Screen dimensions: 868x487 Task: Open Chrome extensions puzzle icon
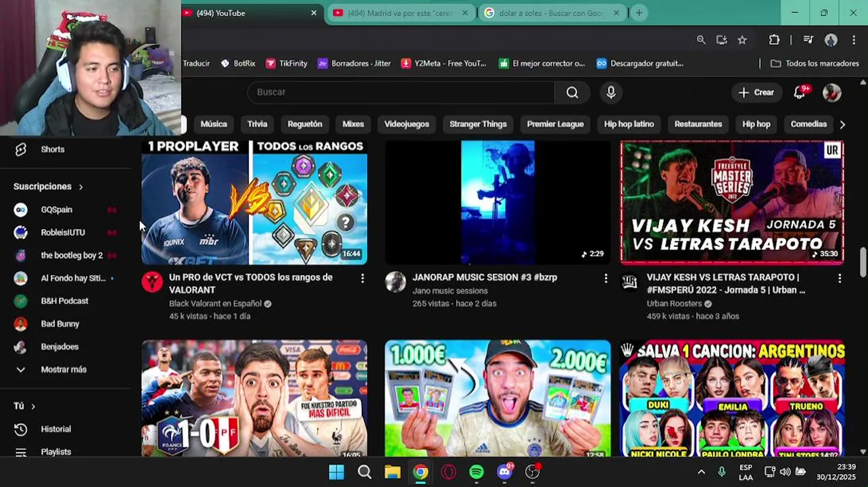(774, 40)
